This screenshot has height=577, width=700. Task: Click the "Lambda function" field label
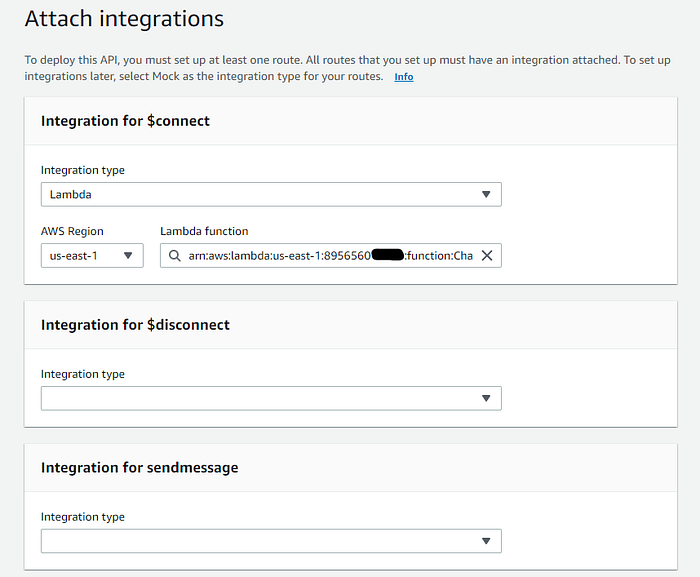(204, 231)
